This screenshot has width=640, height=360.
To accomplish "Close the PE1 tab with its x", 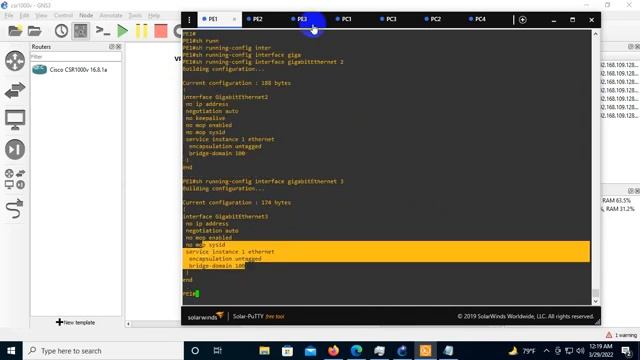I will click(x=234, y=19).
